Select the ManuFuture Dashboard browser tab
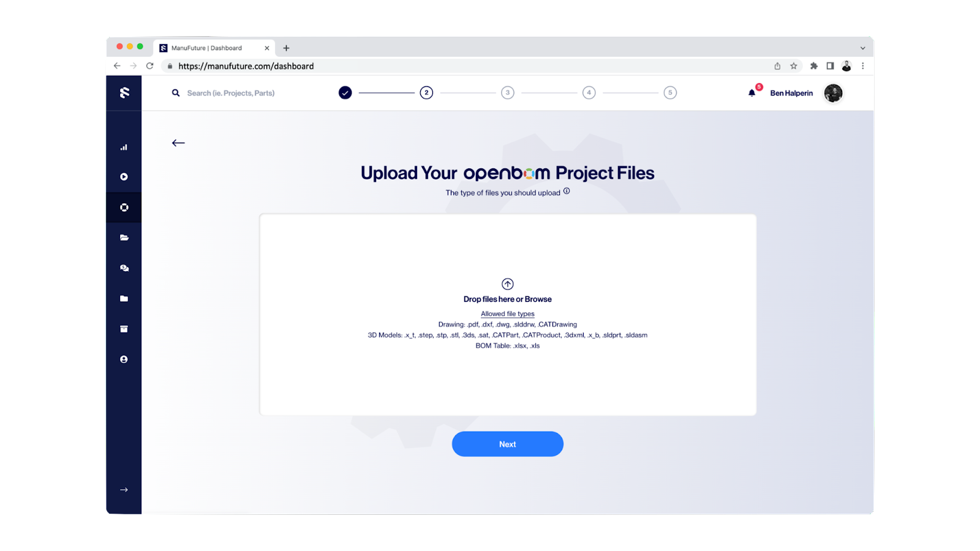The image size is (980, 551). (214, 48)
